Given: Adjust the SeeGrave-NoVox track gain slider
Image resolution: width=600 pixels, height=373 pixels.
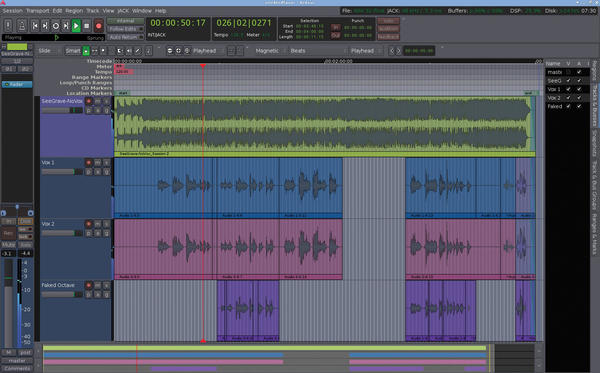Looking at the screenshot, I should (62, 110).
